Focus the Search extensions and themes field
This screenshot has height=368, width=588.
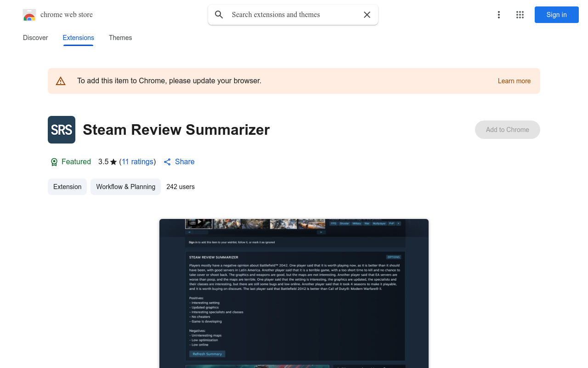[x=293, y=15]
